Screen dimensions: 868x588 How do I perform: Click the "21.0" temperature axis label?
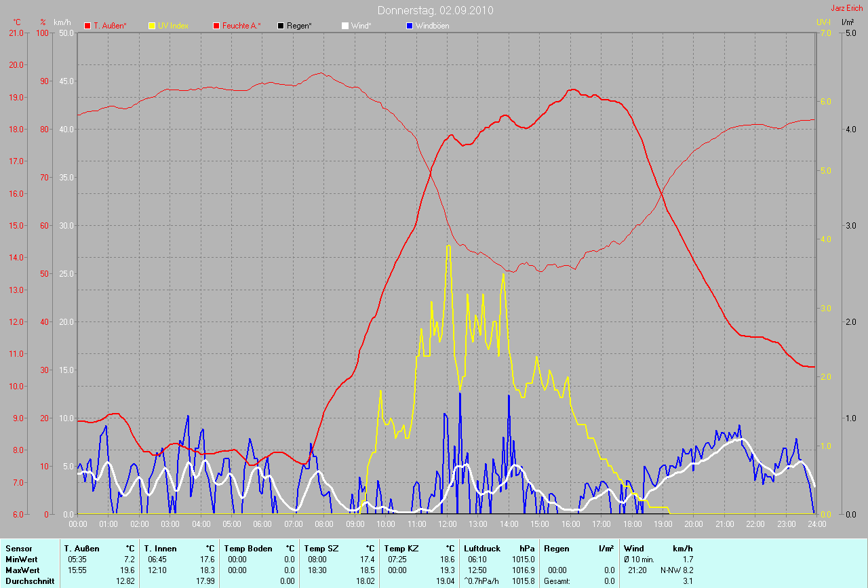[15, 33]
